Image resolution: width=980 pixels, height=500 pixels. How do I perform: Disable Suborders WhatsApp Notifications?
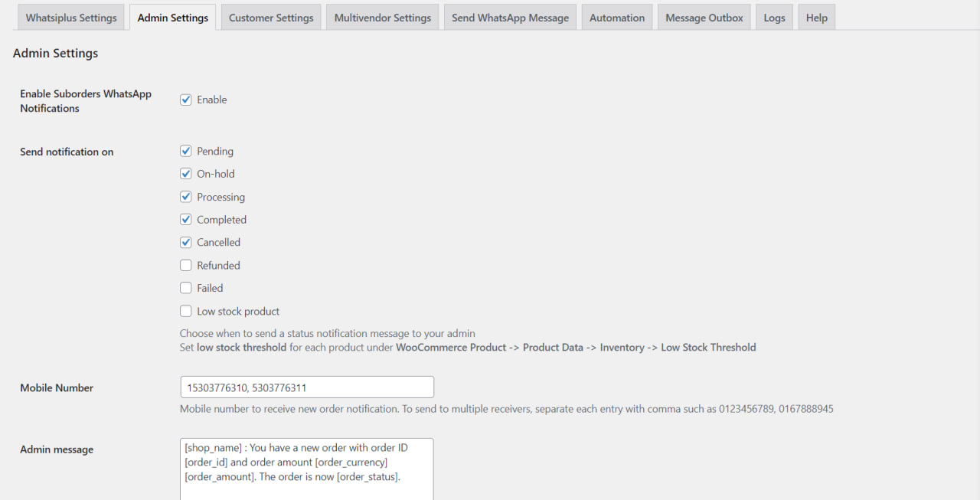185,99
